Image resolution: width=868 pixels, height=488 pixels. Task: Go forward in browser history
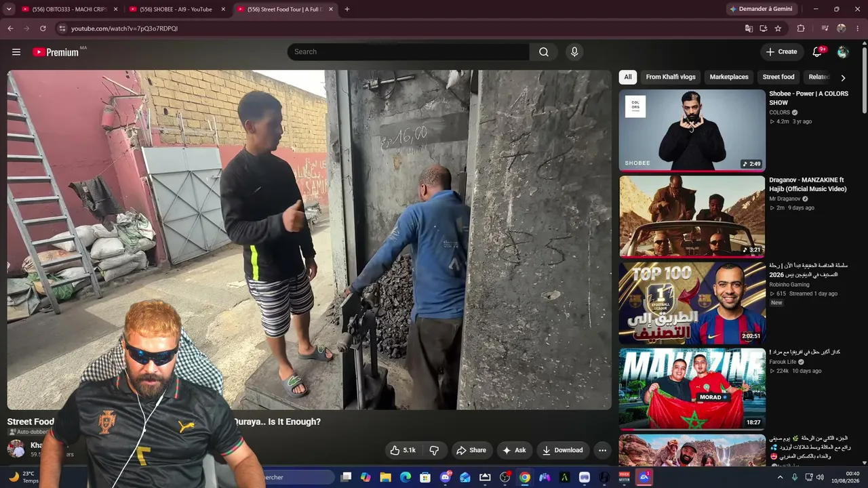[26, 28]
